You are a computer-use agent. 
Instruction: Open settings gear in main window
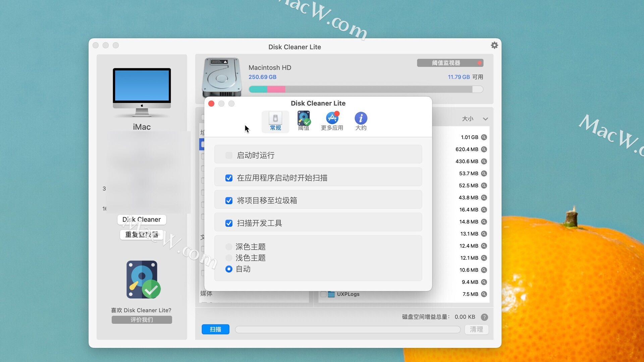(x=494, y=45)
